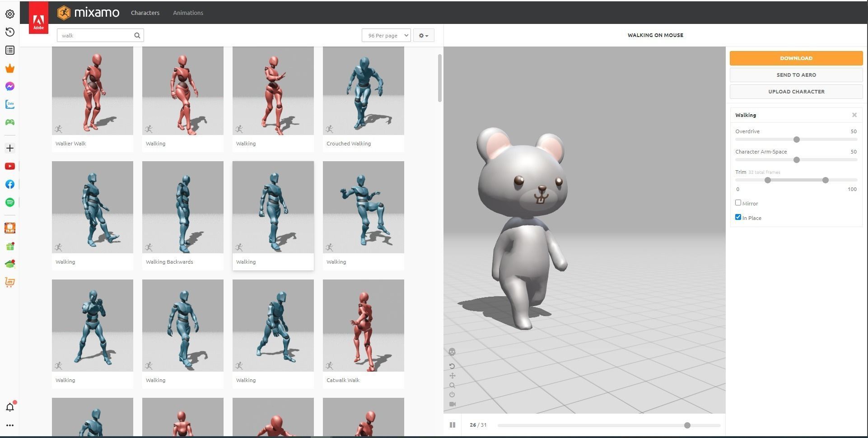
Task: Click the Character Arm-Space slider handle
Action: pos(797,160)
